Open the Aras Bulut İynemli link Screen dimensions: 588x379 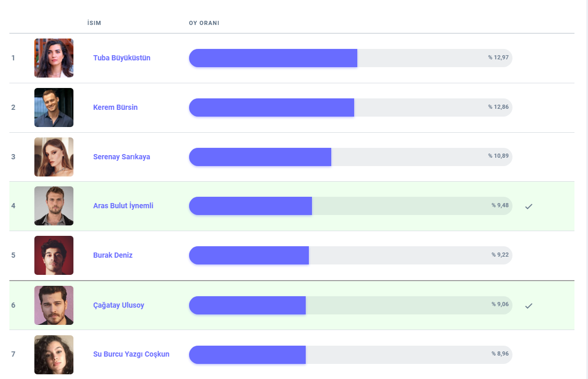tap(123, 206)
